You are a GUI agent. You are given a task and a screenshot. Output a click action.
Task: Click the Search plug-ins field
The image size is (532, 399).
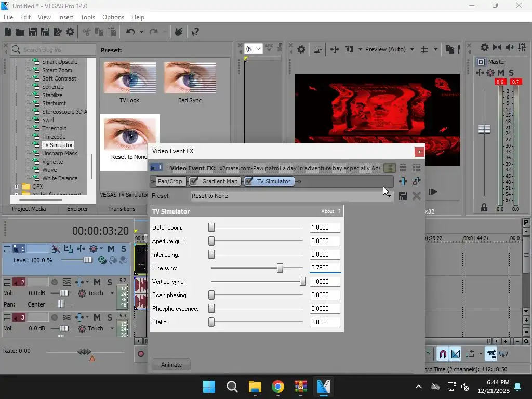(54, 49)
